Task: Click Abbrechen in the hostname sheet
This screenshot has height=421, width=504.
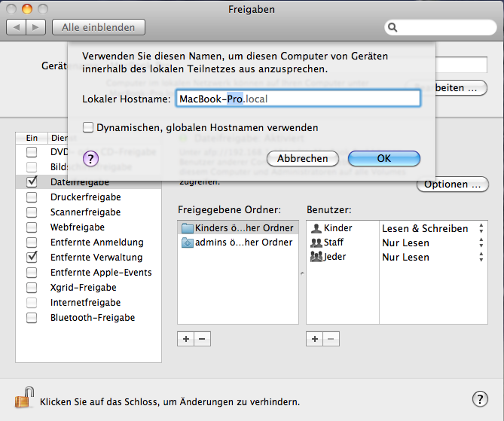Action: point(302,159)
